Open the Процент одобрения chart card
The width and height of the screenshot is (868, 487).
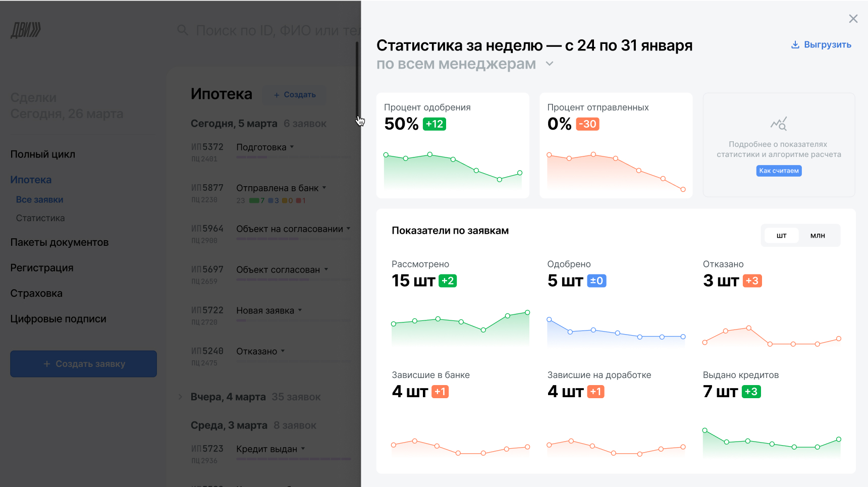click(453, 145)
